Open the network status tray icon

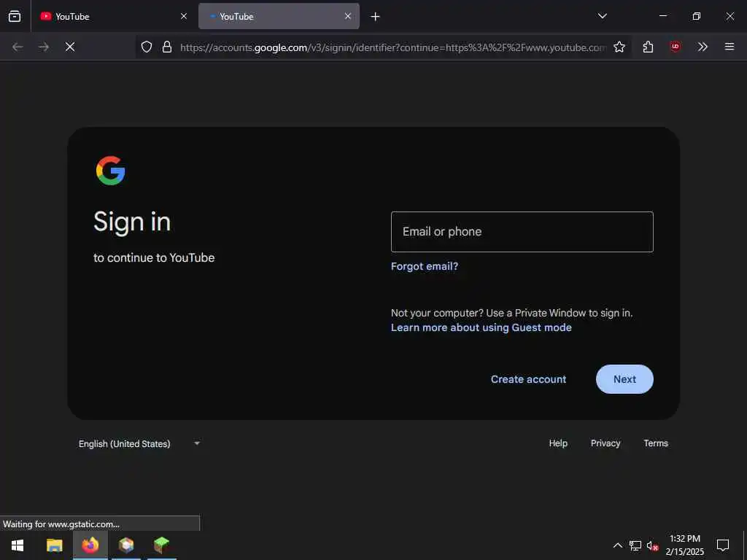click(x=635, y=545)
